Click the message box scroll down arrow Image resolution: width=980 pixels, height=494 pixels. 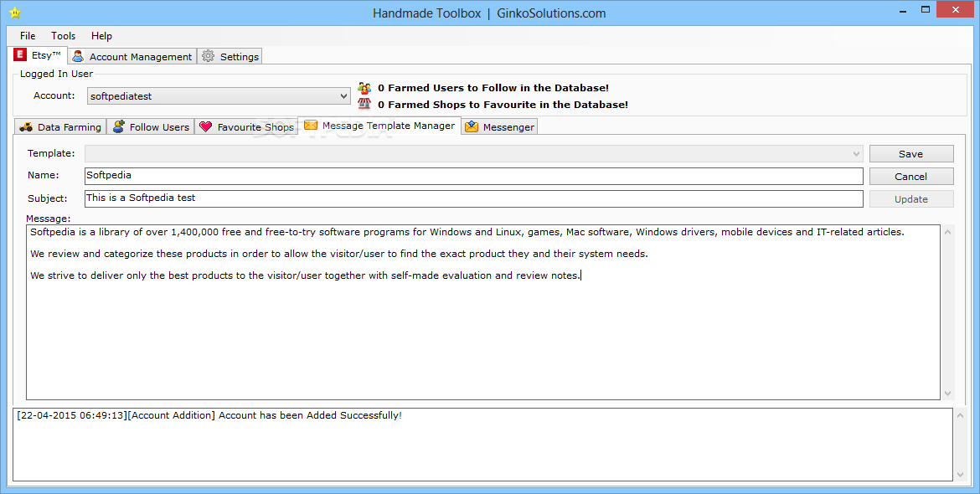pyautogui.click(x=947, y=393)
